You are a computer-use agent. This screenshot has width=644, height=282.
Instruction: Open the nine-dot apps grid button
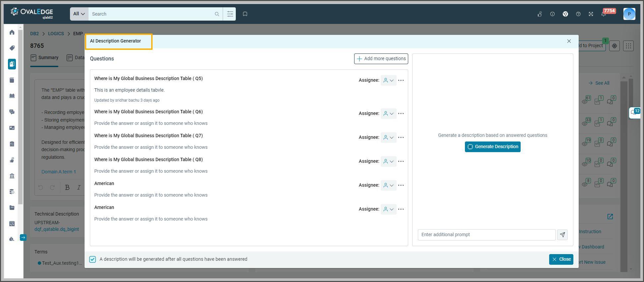coord(628,46)
